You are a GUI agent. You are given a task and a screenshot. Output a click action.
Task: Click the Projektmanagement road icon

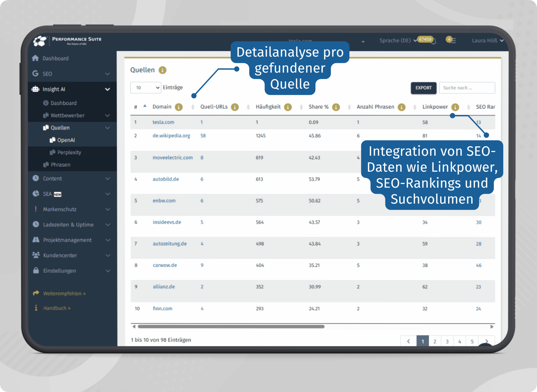pyautogui.click(x=36, y=240)
